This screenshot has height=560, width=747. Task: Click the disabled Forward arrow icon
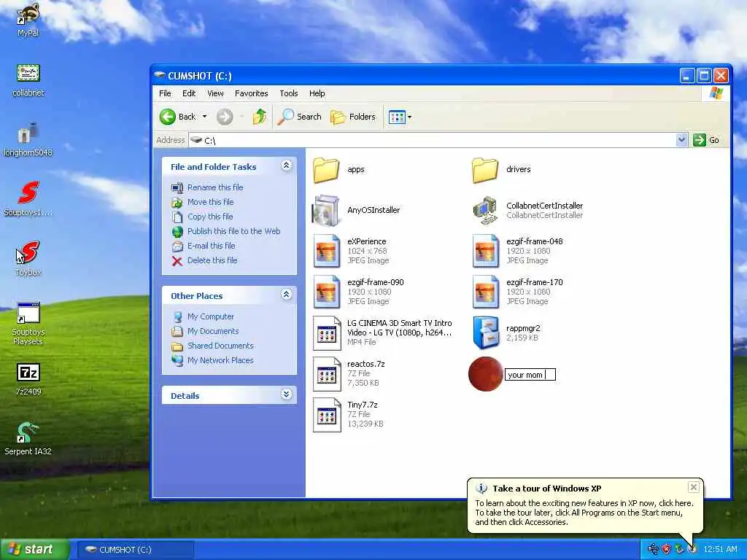pyautogui.click(x=225, y=117)
